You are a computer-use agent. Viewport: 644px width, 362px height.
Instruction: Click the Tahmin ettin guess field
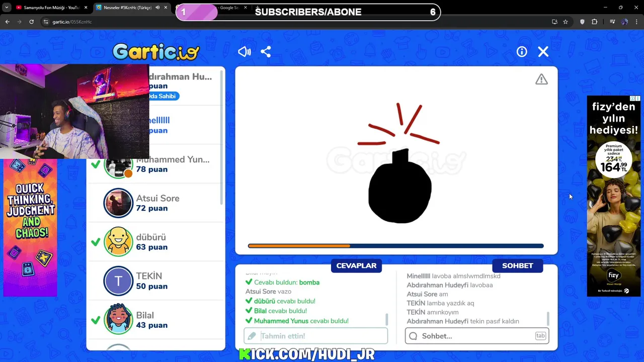tap(316, 336)
